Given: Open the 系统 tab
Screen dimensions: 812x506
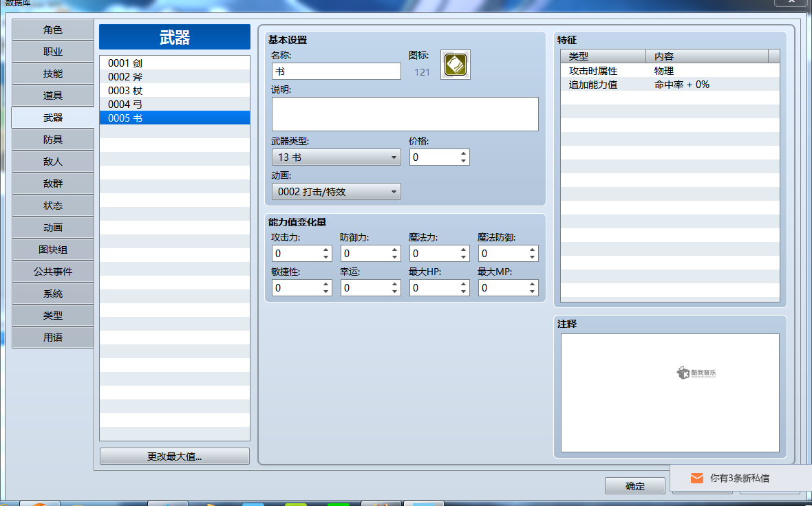Looking at the screenshot, I should (x=53, y=294).
